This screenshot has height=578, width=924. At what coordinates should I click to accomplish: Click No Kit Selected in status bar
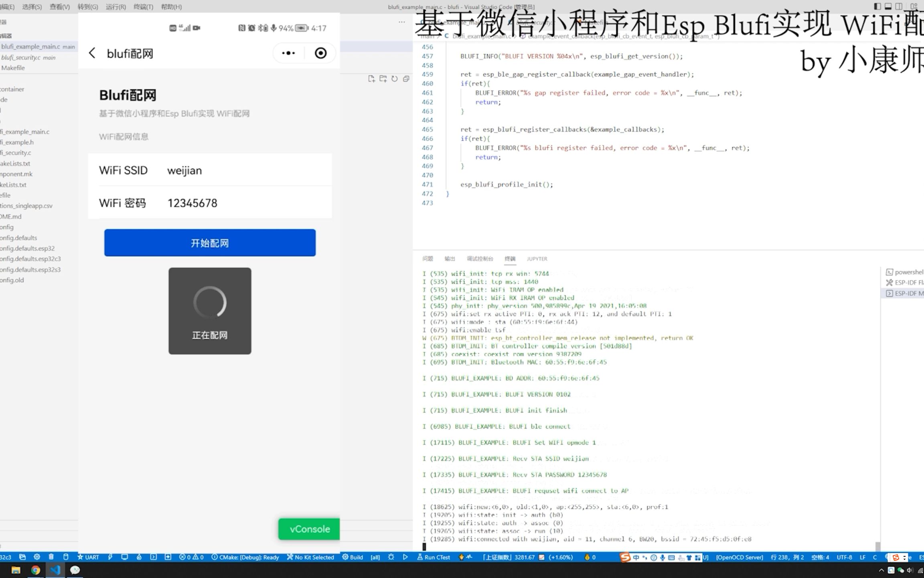tap(310, 557)
